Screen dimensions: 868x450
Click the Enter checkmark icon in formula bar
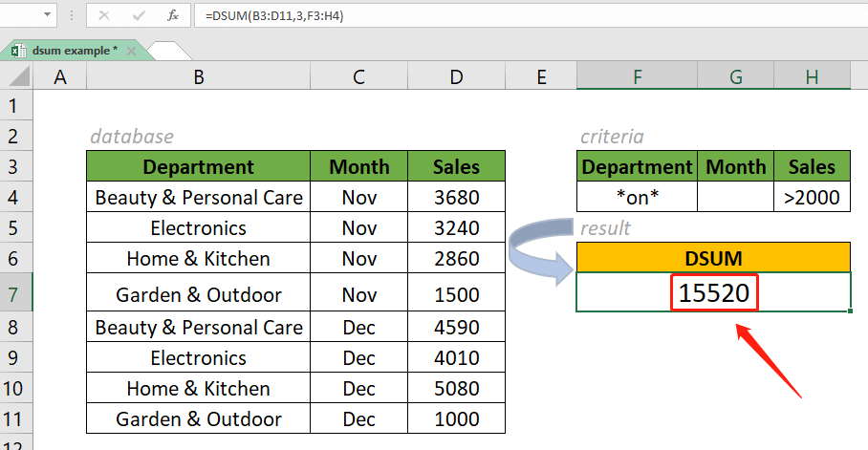tap(138, 16)
